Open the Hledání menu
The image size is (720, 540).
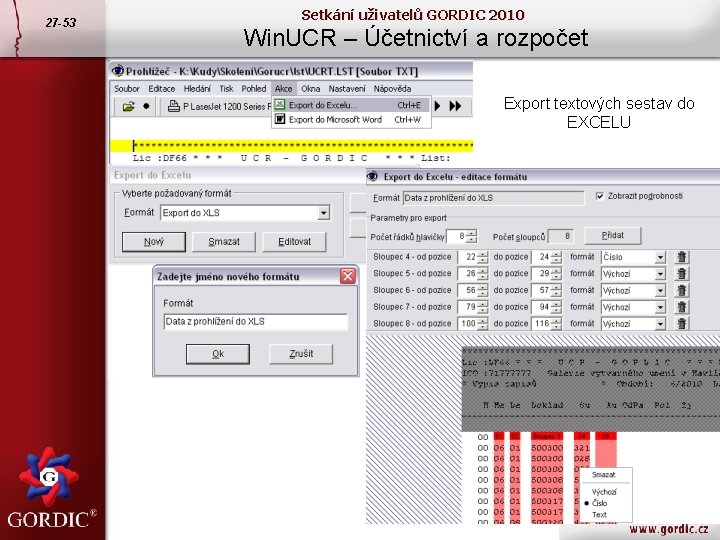pos(197,89)
